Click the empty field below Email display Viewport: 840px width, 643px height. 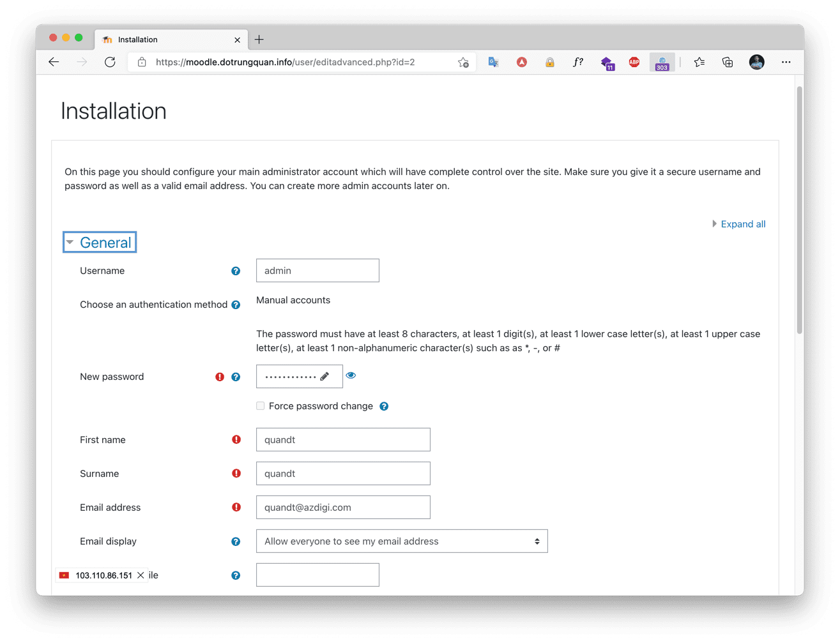tap(317, 575)
